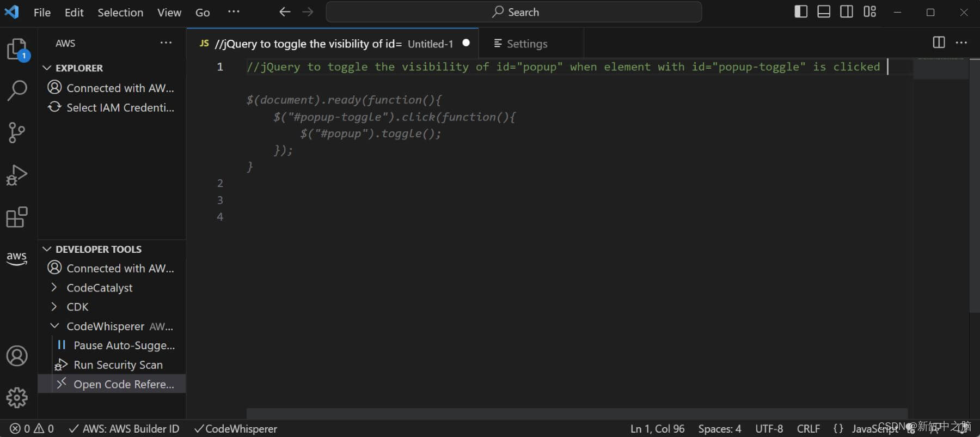Image resolution: width=980 pixels, height=437 pixels.
Task: Open the Explorer view in activity bar
Action: click(17, 50)
